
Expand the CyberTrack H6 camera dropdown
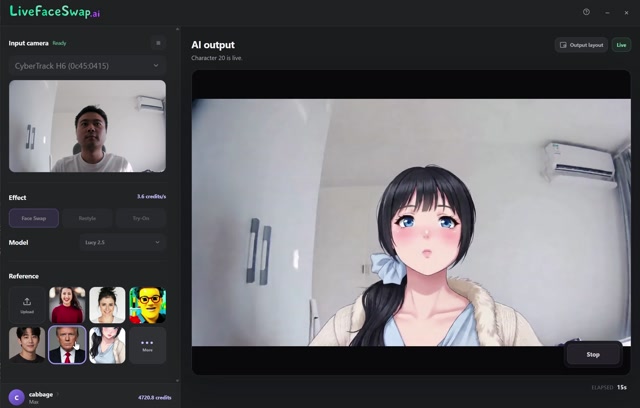pos(87,66)
